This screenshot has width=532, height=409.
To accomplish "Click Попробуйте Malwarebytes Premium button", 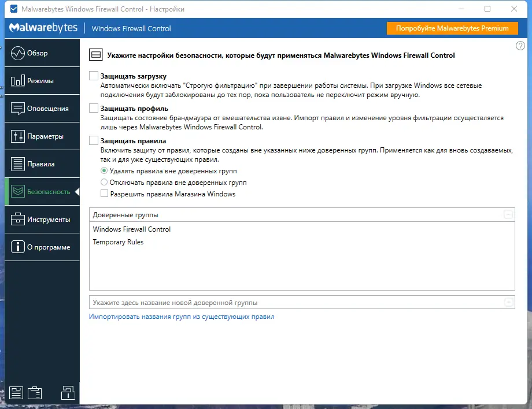I will 452,28.
